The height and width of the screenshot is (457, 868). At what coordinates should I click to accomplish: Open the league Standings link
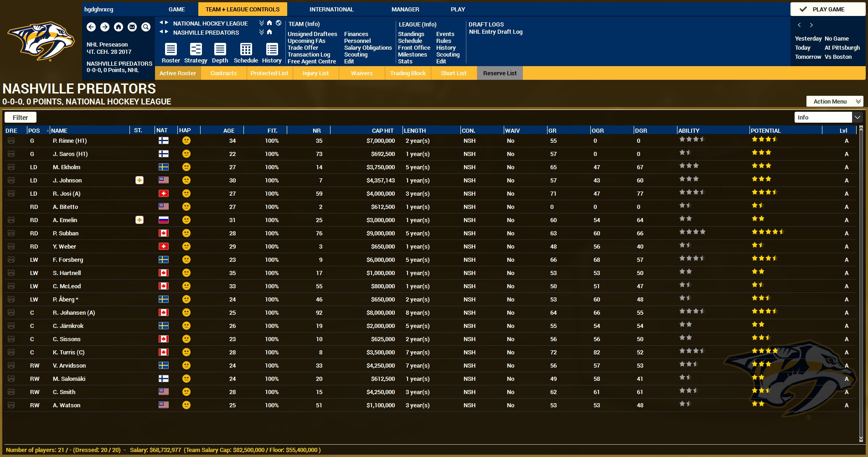pos(411,34)
